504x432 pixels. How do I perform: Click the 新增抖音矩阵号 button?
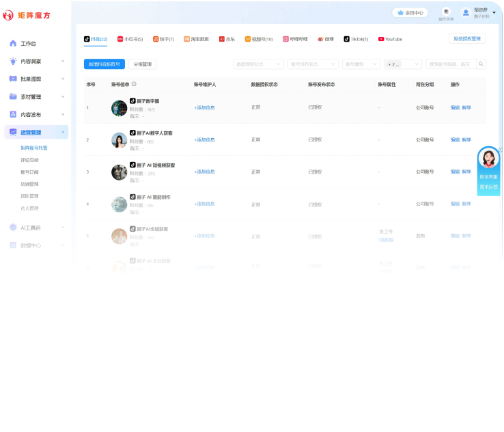click(104, 64)
